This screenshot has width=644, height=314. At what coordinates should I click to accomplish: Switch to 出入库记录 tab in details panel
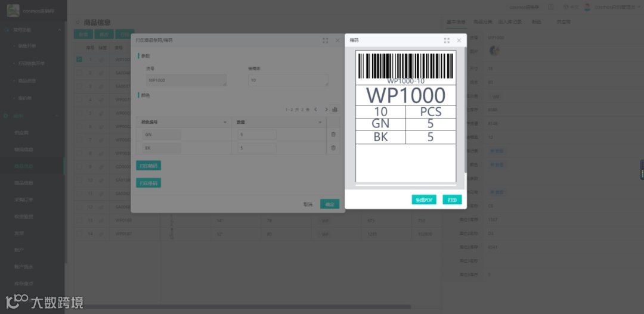510,22
